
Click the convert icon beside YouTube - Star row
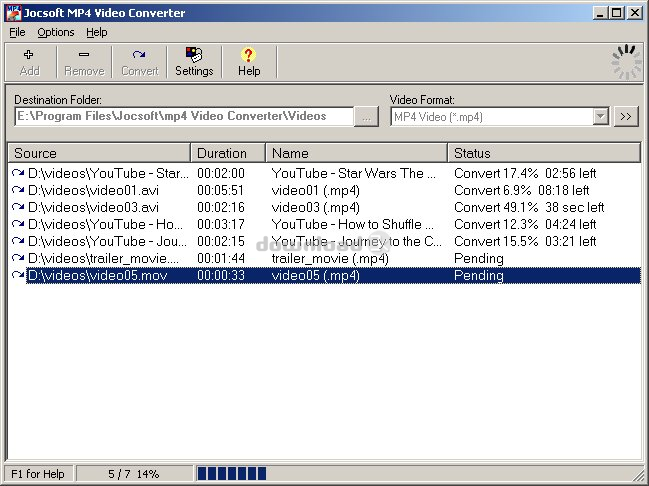click(18, 173)
